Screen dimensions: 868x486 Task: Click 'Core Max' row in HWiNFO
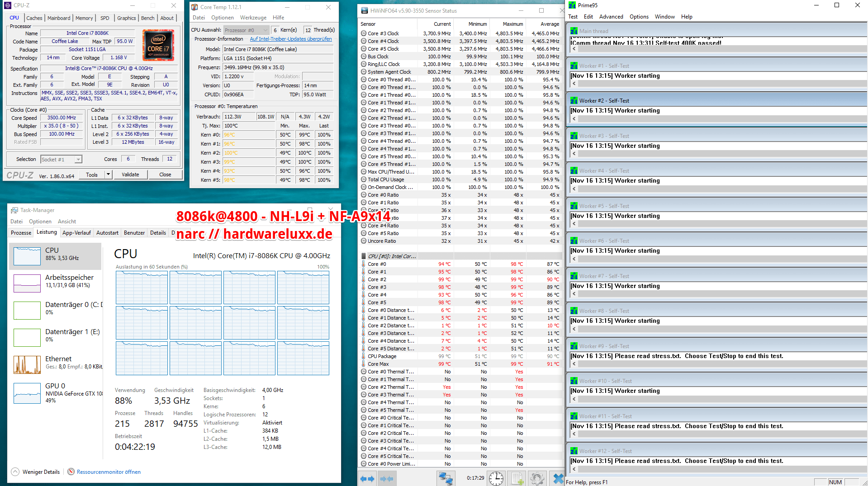click(x=460, y=364)
